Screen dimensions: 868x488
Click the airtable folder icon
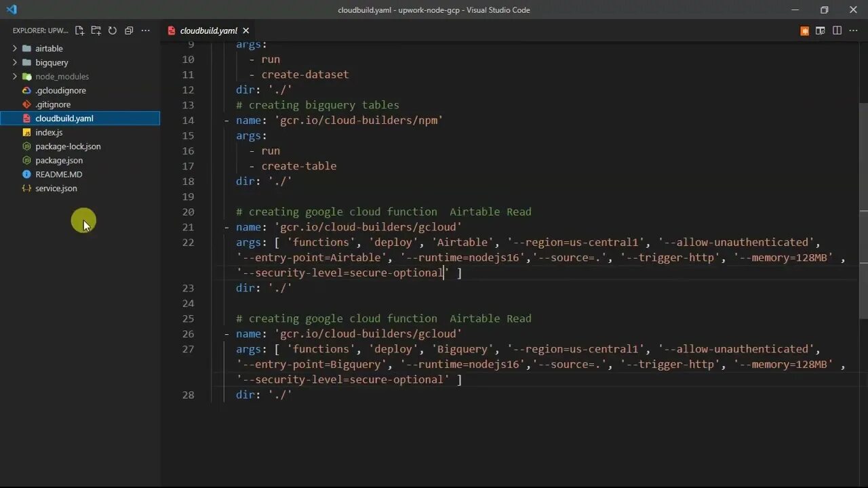pyautogui.click(x=26, y=48)
